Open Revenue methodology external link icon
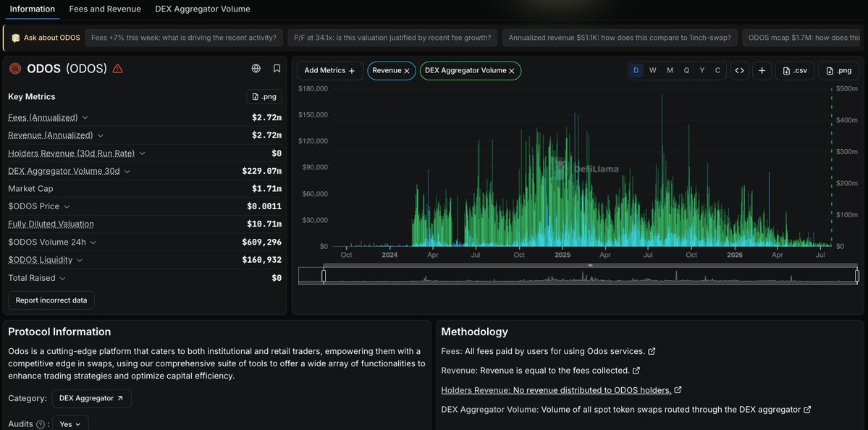The image size is (868, 430). (x=636, y=371)
